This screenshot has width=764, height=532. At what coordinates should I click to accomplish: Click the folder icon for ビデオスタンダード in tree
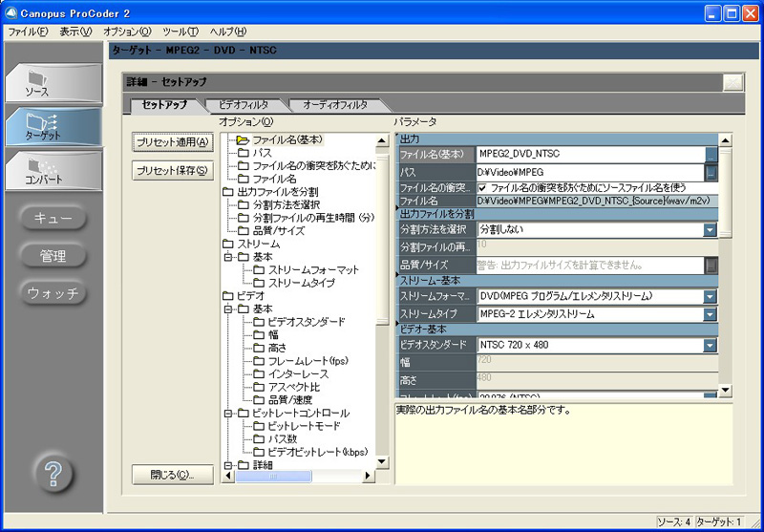(x=260, y=322)
